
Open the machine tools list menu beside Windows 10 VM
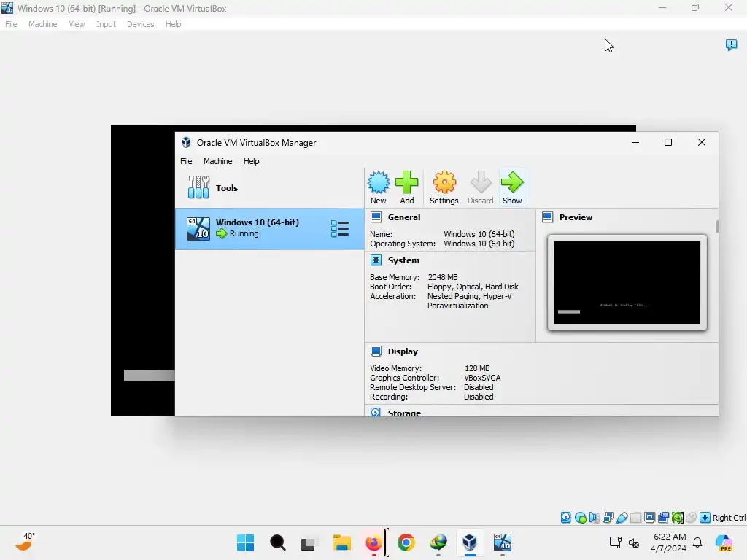click(x=340, y=228)
